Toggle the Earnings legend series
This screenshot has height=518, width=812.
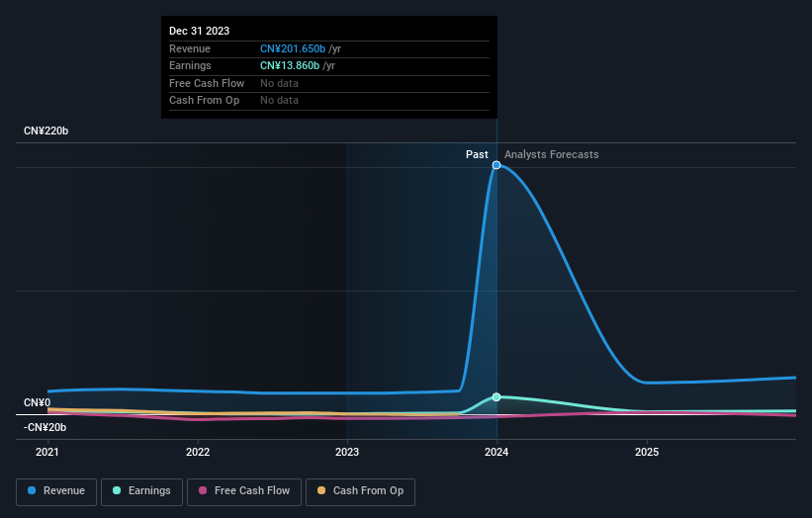[141, 491]
